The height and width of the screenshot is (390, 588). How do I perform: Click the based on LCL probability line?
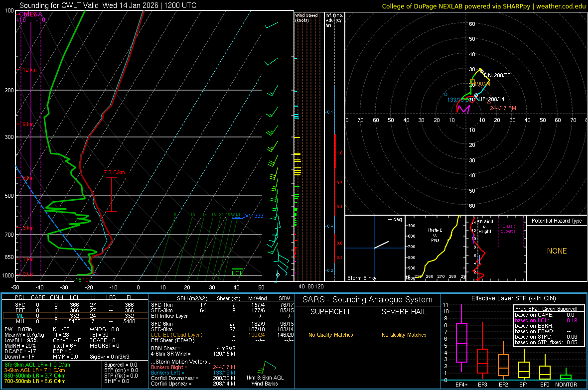click(546, 320)
